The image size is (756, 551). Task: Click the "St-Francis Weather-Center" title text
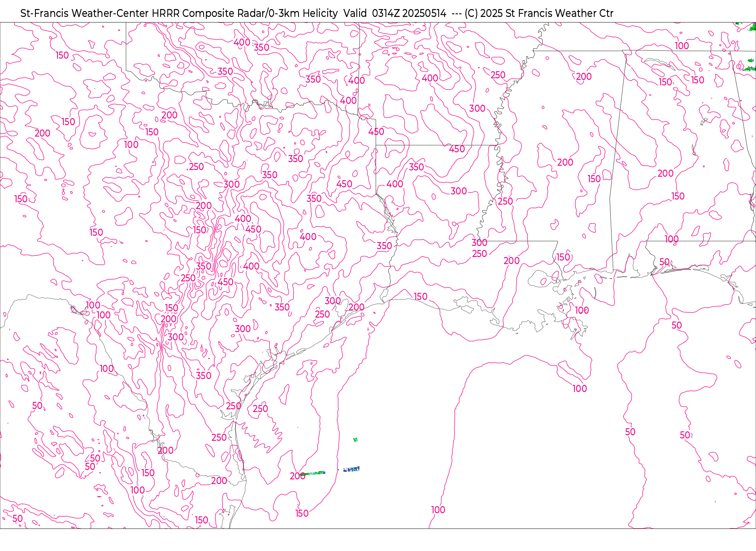click(x=85, y=13)
